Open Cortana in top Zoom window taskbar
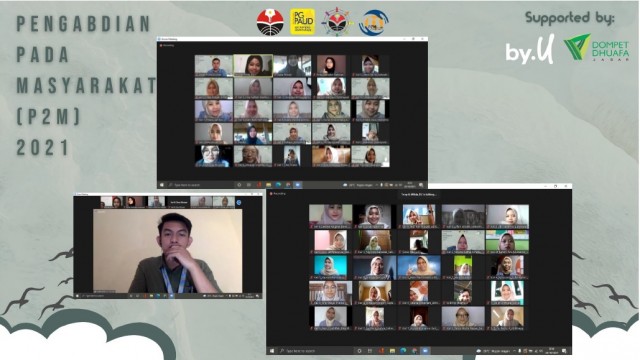Screen dimensions: 640x360 click(x=239, y=185)
